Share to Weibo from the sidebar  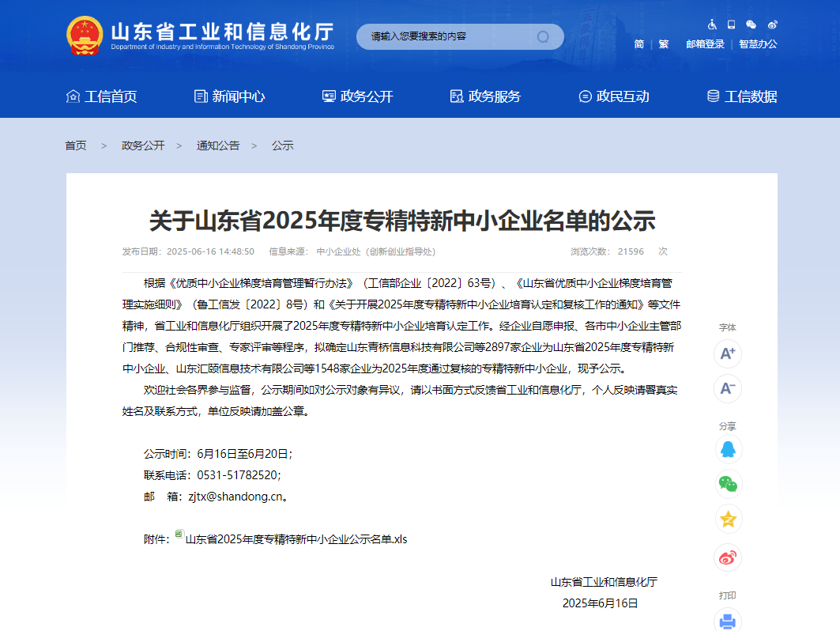pos(728,557)
